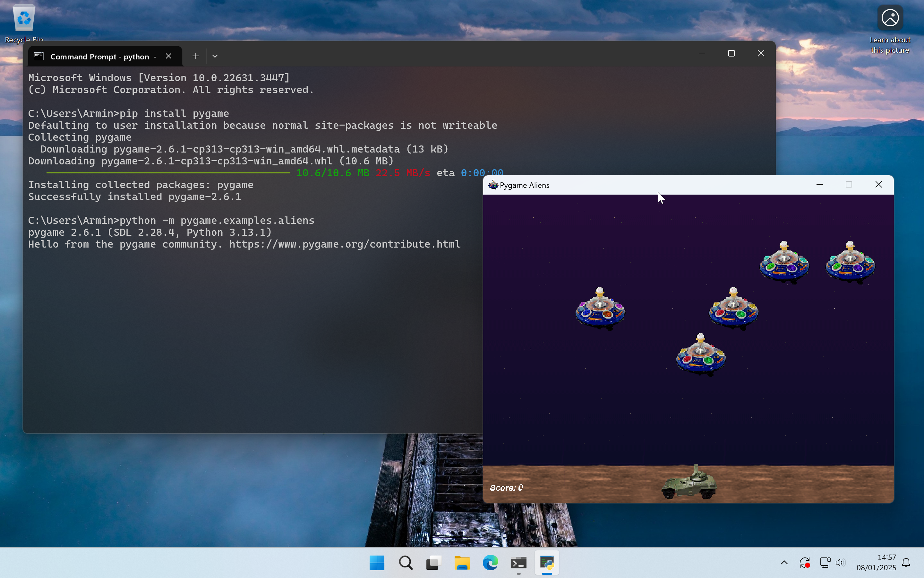The image size is (924, 578).
Task: Click the top-right alien saucer
Action: (850, 262)
